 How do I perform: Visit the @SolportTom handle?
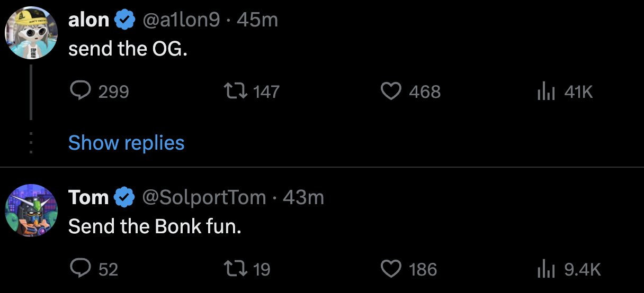click(203, 197)
